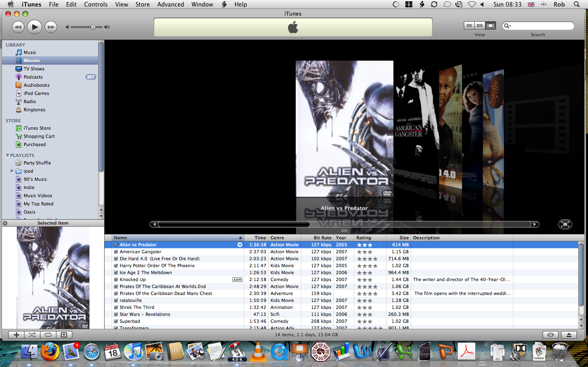
Task: Eject disc using bottom-right button
Action: (x=569, y=335)
